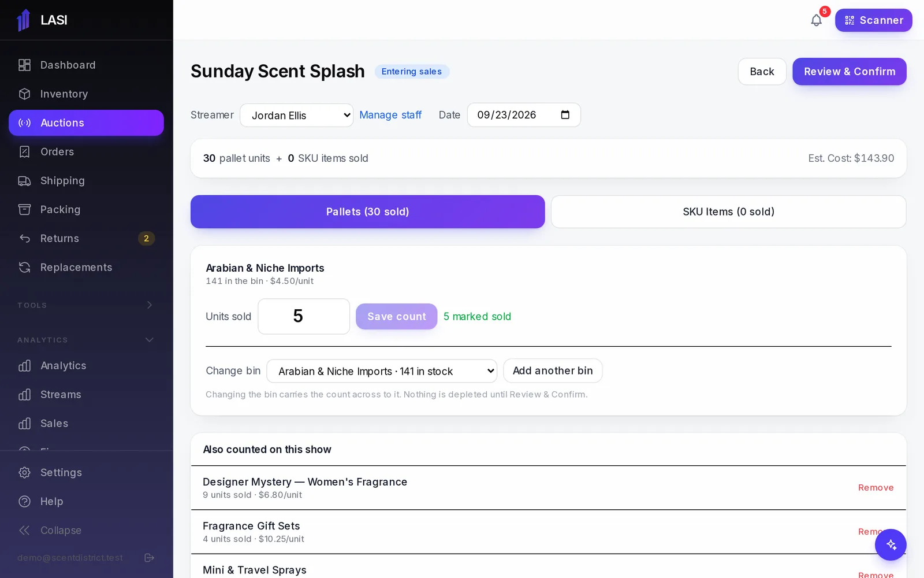Go to the Replacements page
Screen dimensions: 924x578
[x=86, y=267]
